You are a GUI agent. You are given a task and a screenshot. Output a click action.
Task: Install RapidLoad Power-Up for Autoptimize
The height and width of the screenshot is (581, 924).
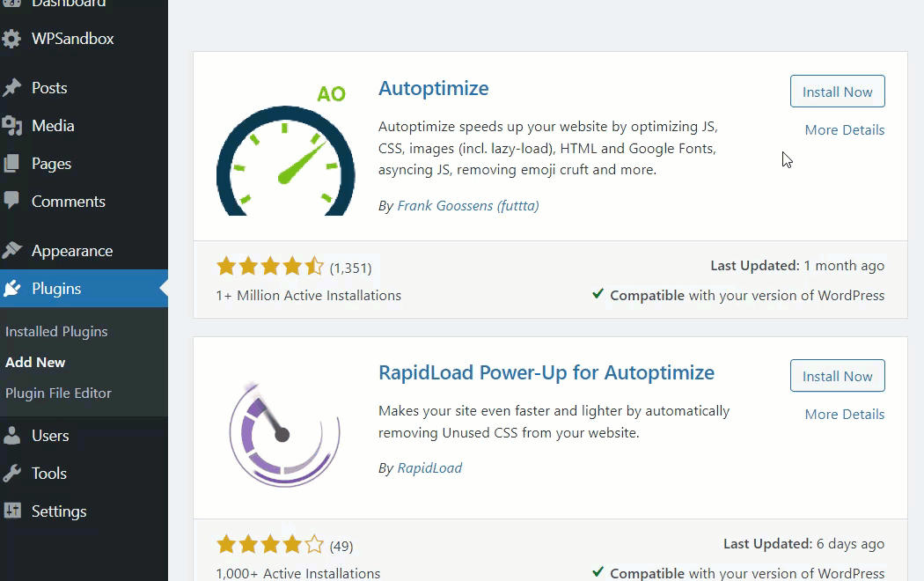click(838, 376)
